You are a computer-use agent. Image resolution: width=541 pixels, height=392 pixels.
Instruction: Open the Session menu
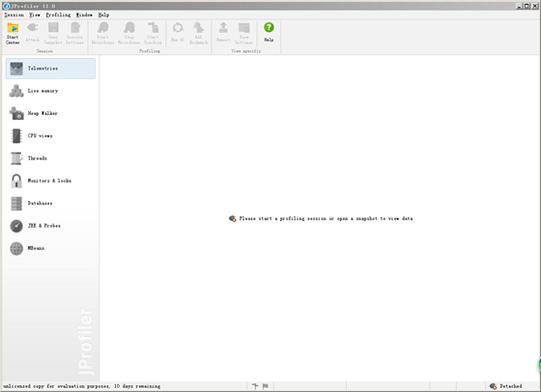coord(14,14)
